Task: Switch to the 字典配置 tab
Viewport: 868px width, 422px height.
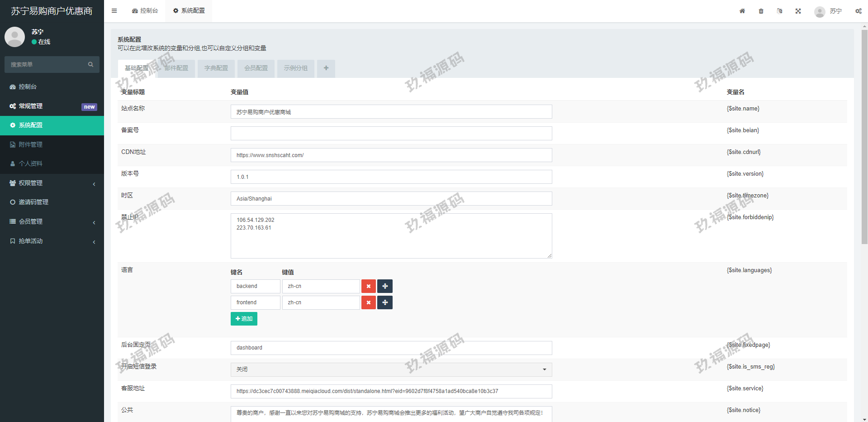Action: (x=216, y=68)
